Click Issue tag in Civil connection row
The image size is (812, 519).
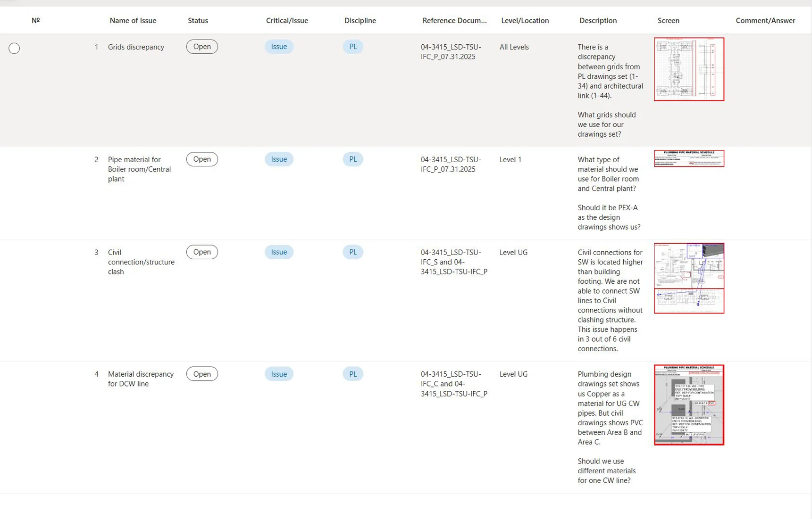coord(279,252)
